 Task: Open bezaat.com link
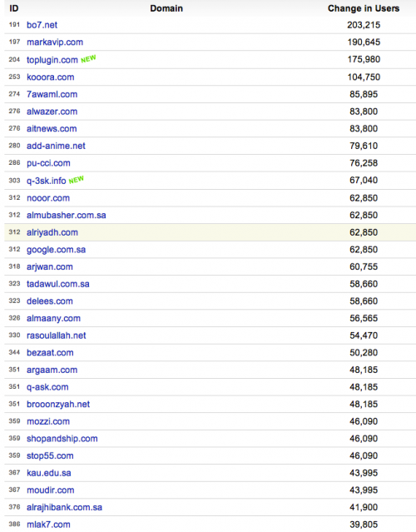click(50, 353)
